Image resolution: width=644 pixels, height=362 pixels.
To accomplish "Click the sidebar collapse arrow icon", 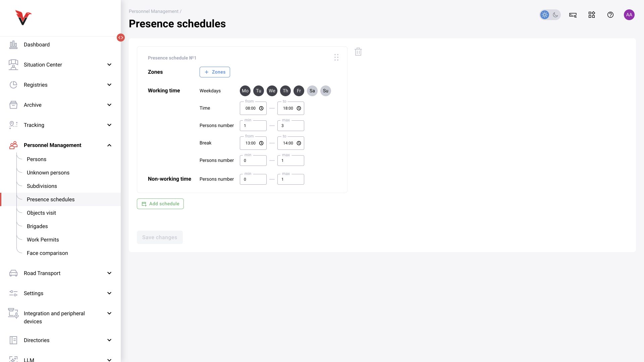I will pyautogui.click(x=121, y=38).
